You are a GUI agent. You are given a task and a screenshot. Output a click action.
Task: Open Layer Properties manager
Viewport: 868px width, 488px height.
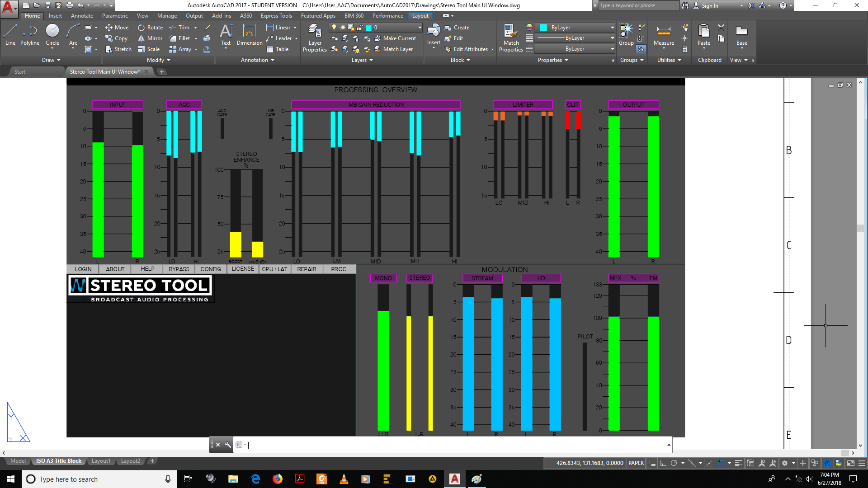click(x=315, y=38)
